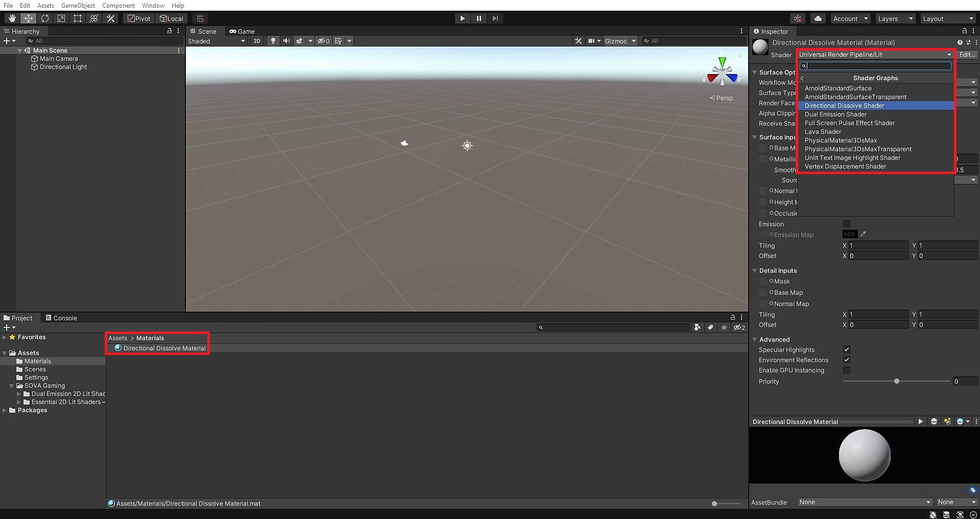Click the Play button
This screenshot has width=980, height=519.
[x=462, y=18]
